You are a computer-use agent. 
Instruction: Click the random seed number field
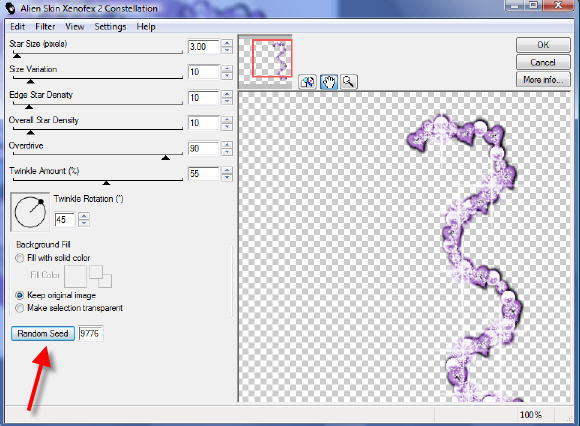(90, 334)
